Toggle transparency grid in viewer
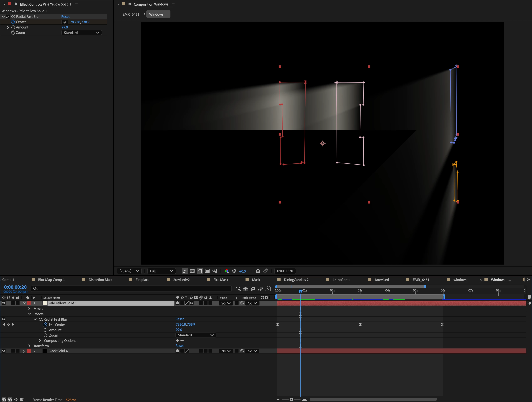The image size is (532, 402). (x=192, y=271)
